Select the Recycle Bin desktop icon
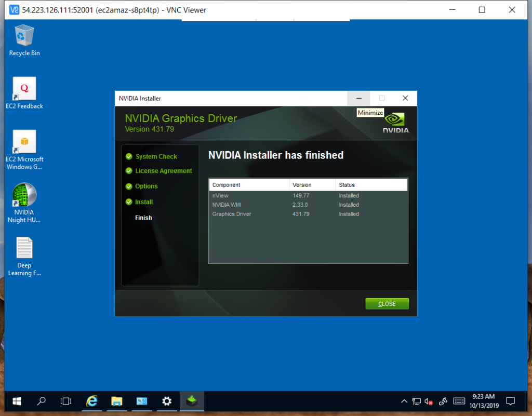The image size is (532, 416). point(24,40)
